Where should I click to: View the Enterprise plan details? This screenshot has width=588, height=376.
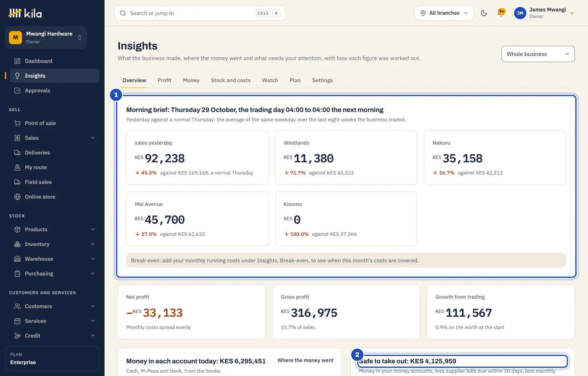tap(52, 358)
